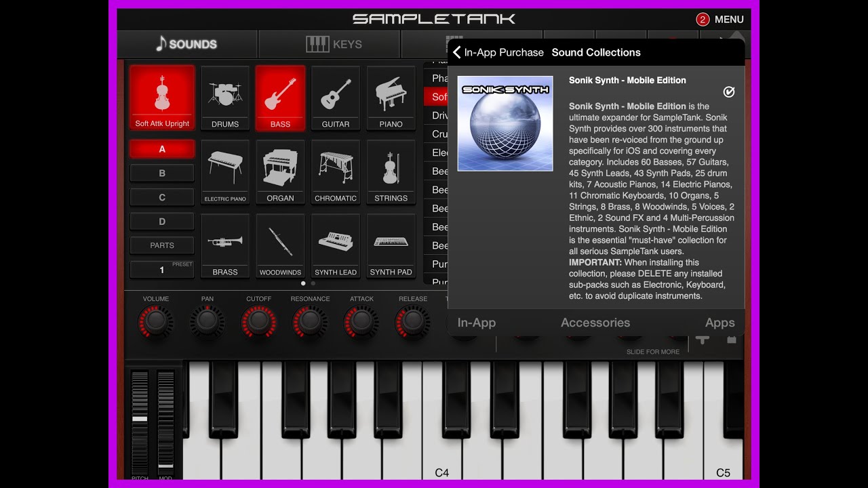Screen dimensions: 868x488
Task: Click the Sonik Synth - Mobile Edition title
Action: click(x=627, y=80)
